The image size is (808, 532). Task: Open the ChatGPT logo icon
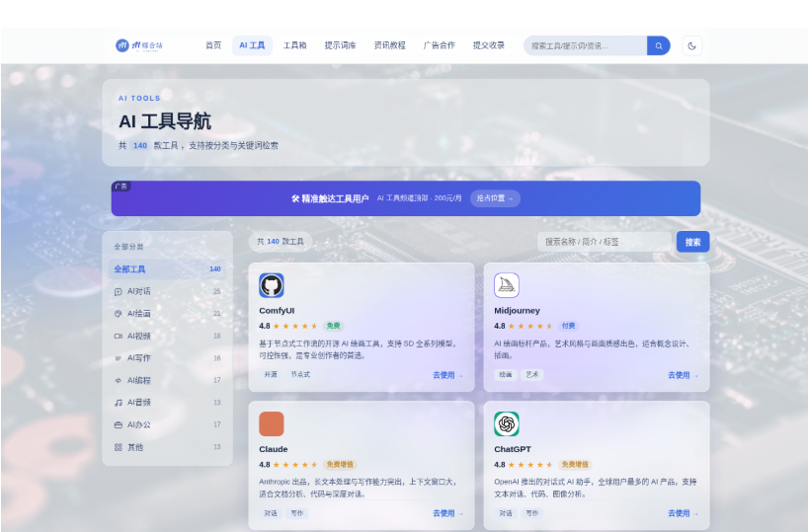point(507,423)
